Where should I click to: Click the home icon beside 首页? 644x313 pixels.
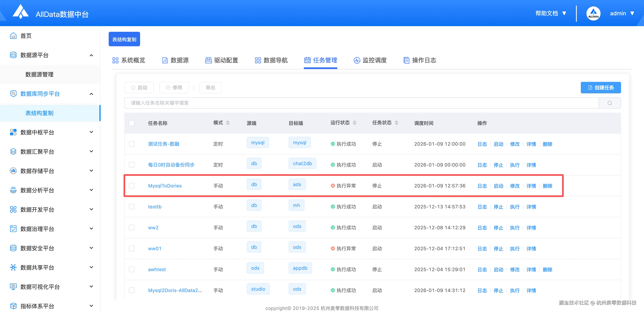pos(13,36)
